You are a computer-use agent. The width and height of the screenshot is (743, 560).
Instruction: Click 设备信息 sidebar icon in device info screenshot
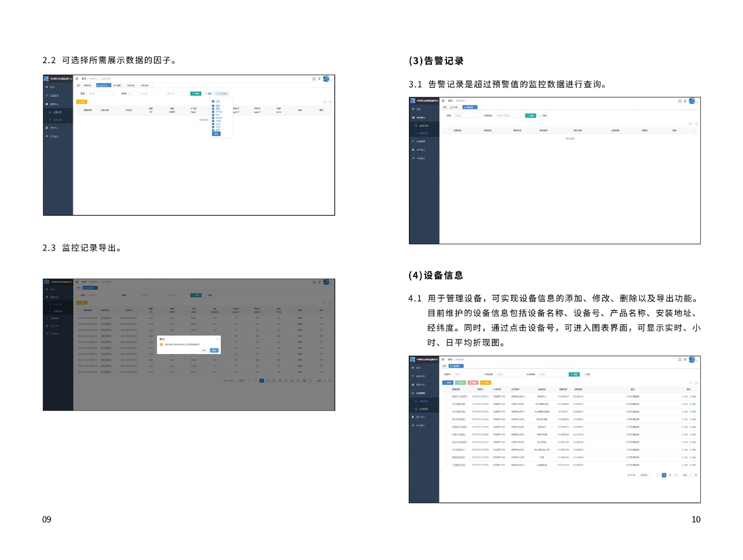[x=416, y=401]
